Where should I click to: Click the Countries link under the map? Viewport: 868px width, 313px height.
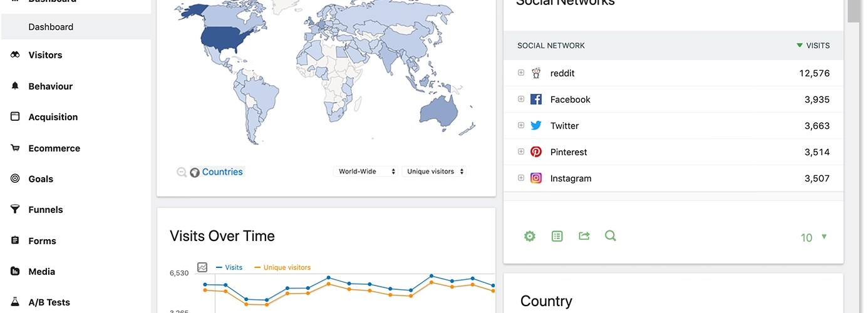222,172
